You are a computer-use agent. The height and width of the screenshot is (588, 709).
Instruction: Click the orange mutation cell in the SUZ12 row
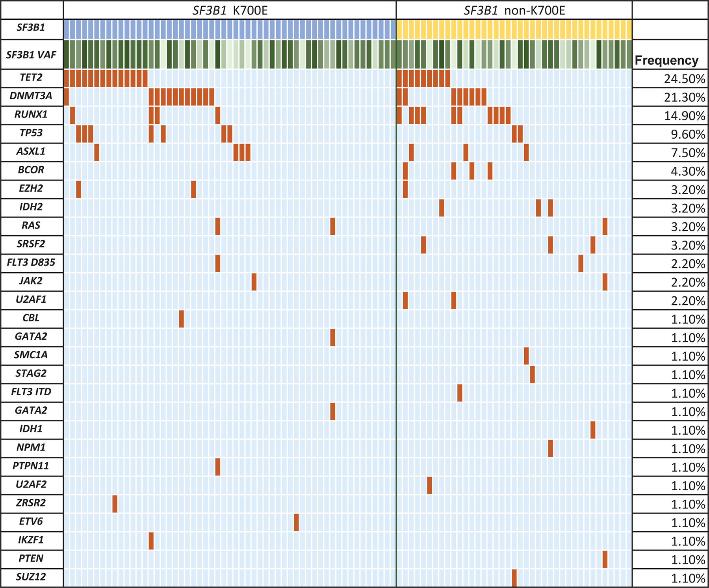coord(514,578)
